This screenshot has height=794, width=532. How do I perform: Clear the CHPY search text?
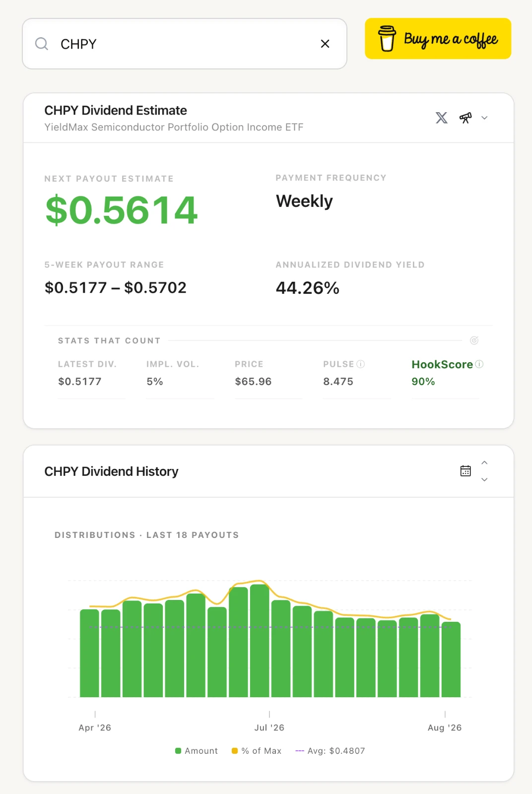tap(325, 44)
